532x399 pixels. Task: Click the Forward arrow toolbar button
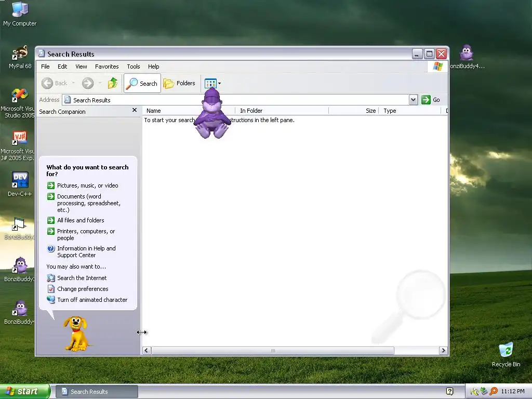[x=88, y=83]
